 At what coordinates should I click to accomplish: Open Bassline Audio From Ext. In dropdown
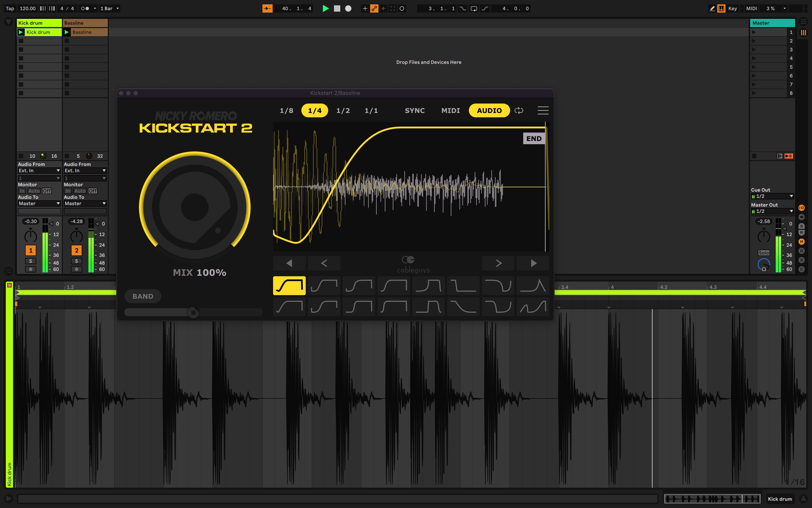coord(85,171)
